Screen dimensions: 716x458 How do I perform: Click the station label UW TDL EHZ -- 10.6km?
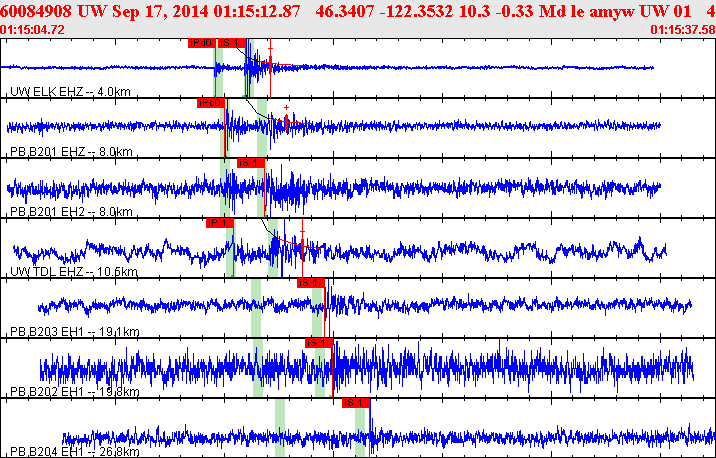click(74, 271)
